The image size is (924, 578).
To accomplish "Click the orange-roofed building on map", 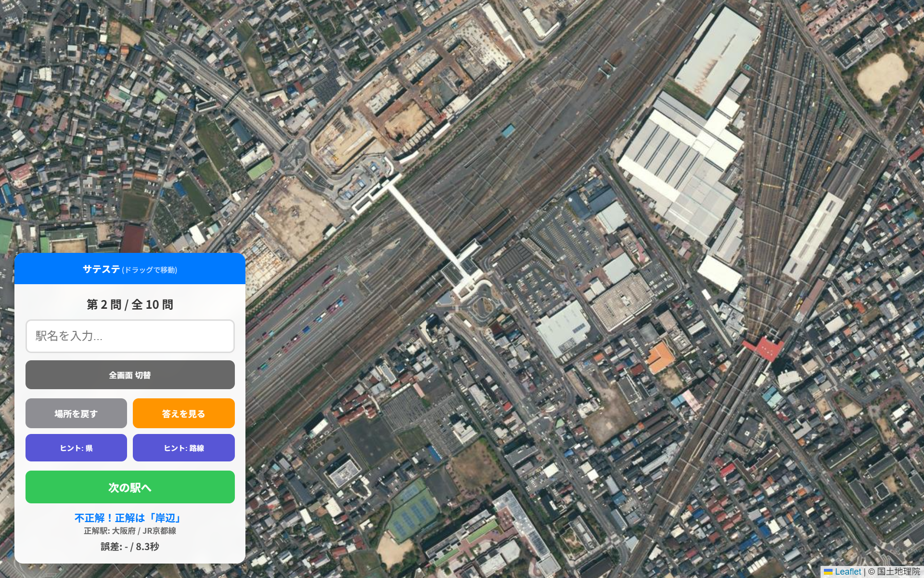I will pos(661,358).
